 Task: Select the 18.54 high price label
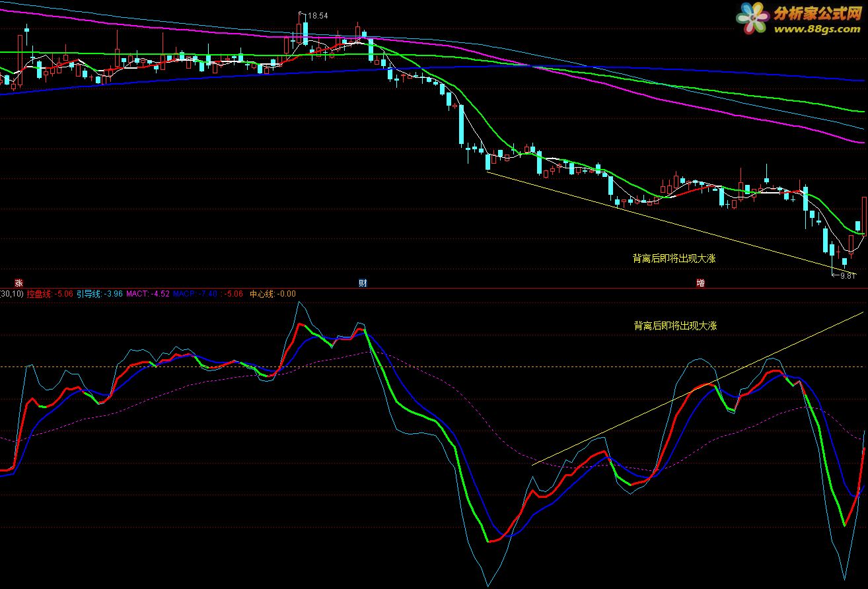tap(318, 15)
